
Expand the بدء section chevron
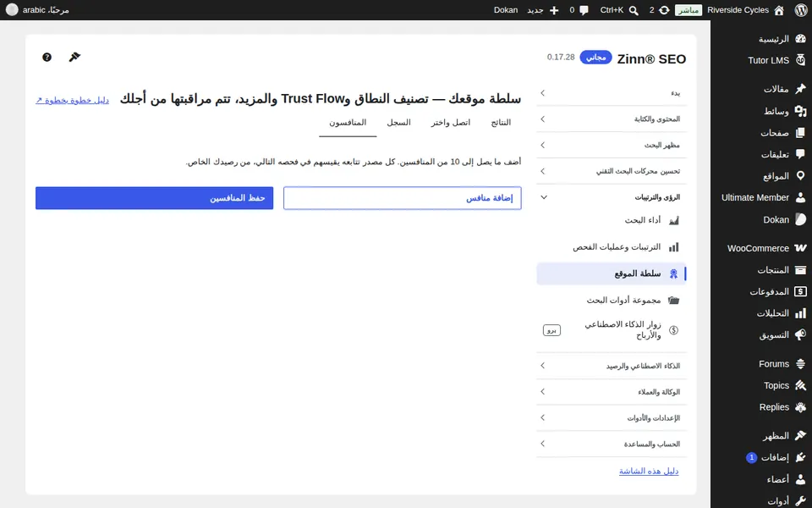point(543,93)
